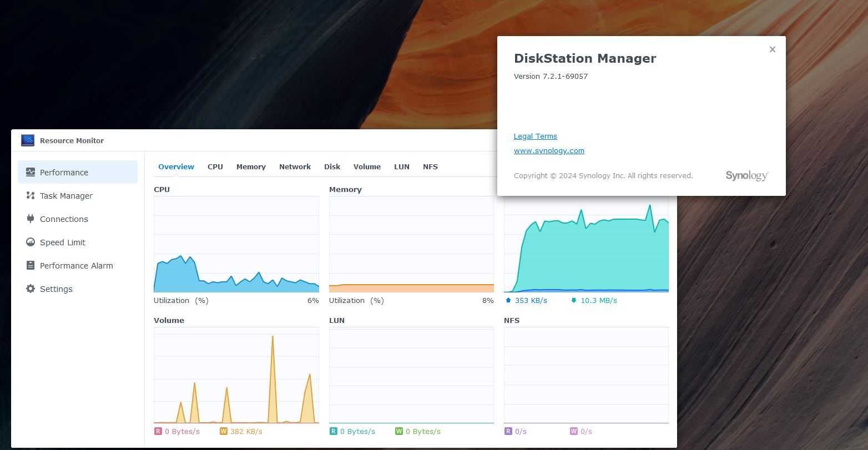Click the Volume read R badge
This screenshot has height=450, width=868.
[158, 431]
